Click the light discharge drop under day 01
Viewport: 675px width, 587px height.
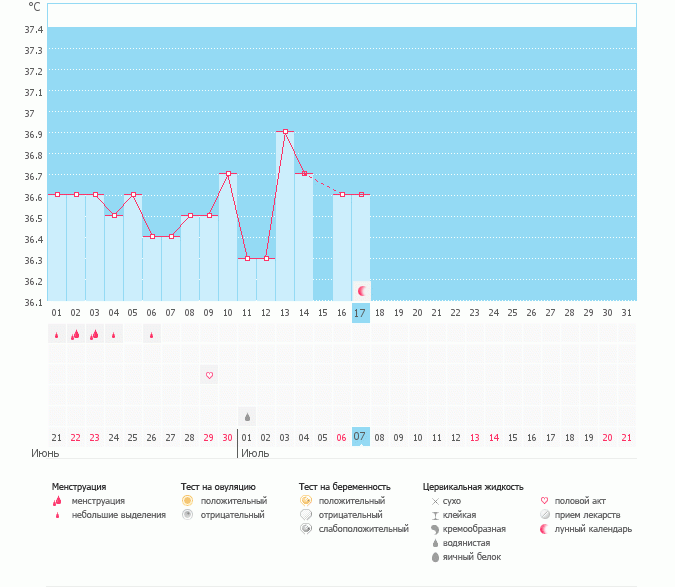click(x=56, y=335)
